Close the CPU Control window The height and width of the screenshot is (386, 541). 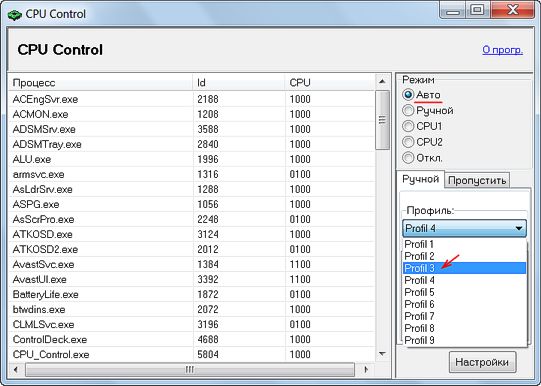point(512,10)
